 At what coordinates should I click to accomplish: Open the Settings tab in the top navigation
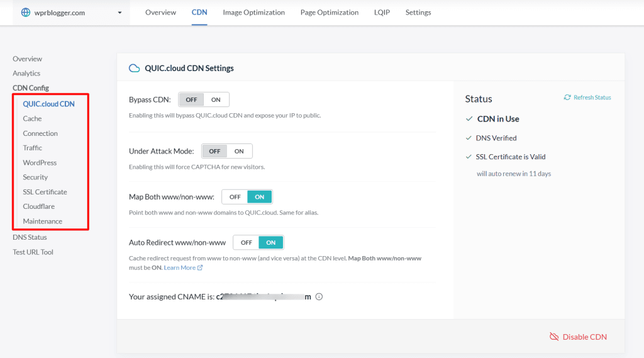pos(418,13)
